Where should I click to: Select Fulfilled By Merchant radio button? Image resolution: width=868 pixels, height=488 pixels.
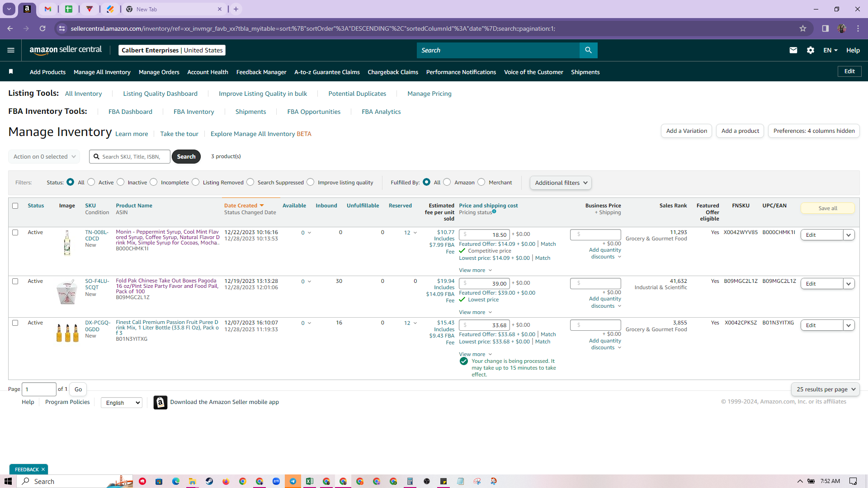[x=481, y=182]
